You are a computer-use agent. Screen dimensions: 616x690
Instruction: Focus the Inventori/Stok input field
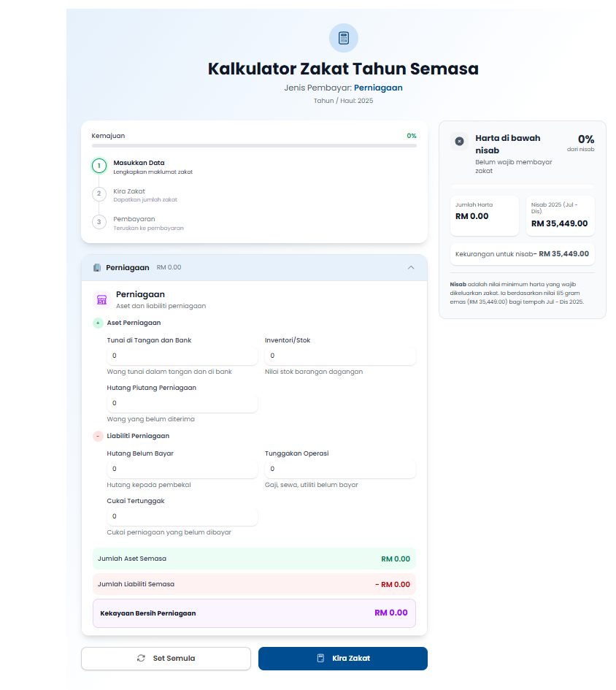click(x=340, y=356)
